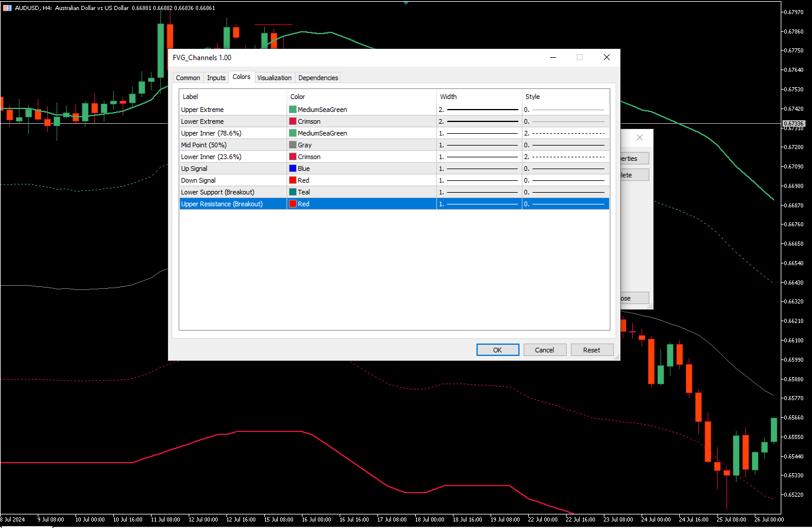812x528 pixels.
Task: Switch to the Common tab
Action: [188, 78]
